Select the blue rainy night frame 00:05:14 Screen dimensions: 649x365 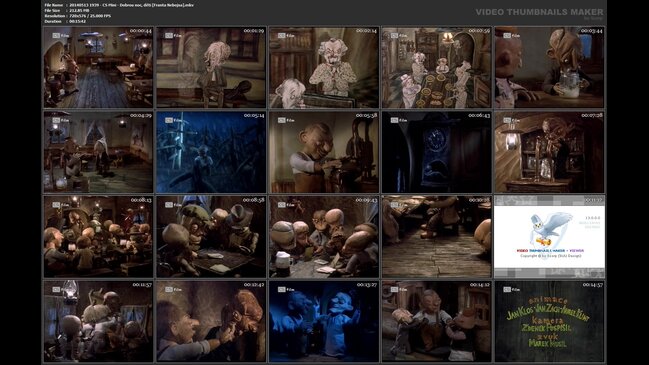click(211, 152)
